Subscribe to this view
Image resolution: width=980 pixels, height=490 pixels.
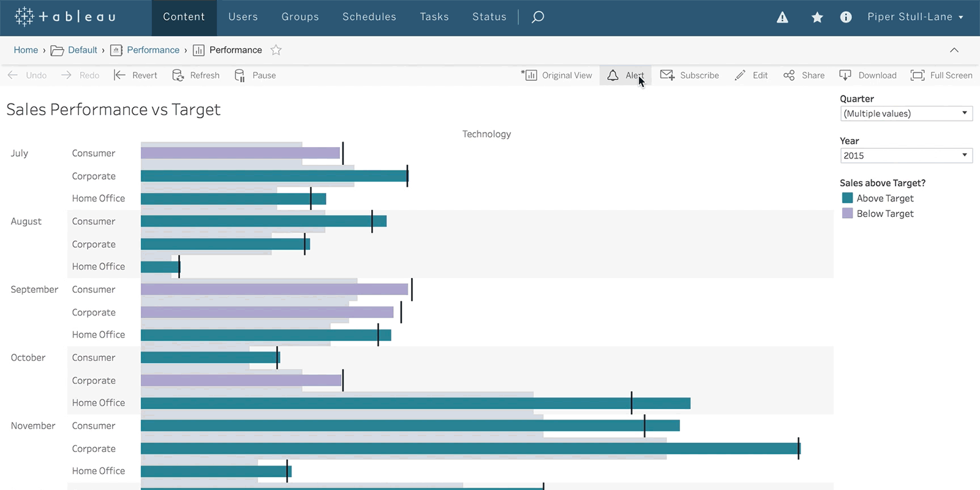coord(690,75)
